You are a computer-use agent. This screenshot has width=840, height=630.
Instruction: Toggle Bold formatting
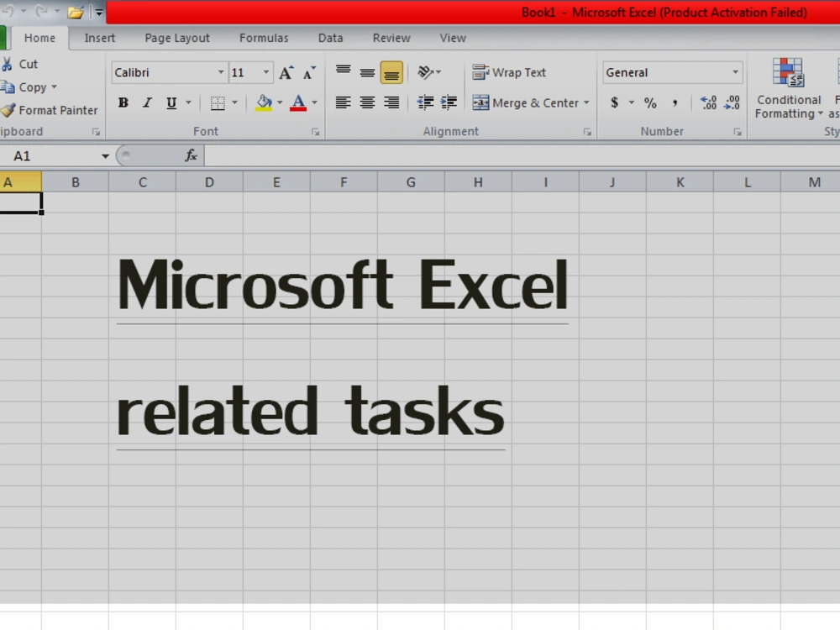point(123,102)
